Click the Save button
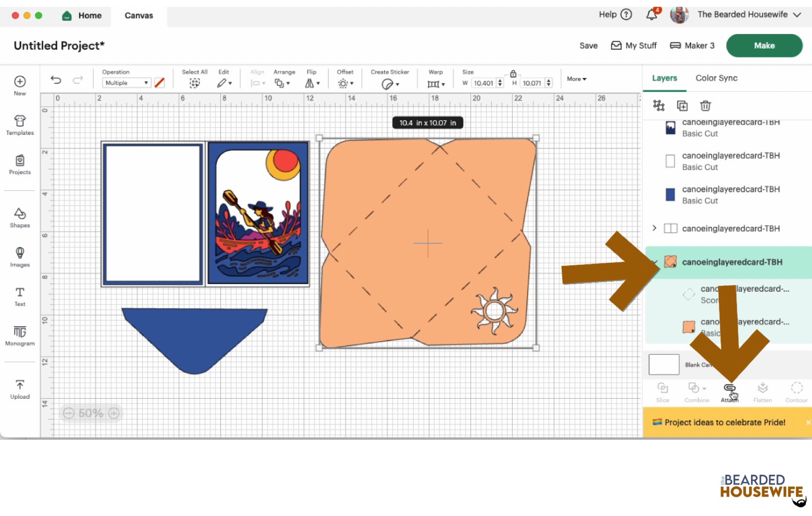 pos(588,46)
